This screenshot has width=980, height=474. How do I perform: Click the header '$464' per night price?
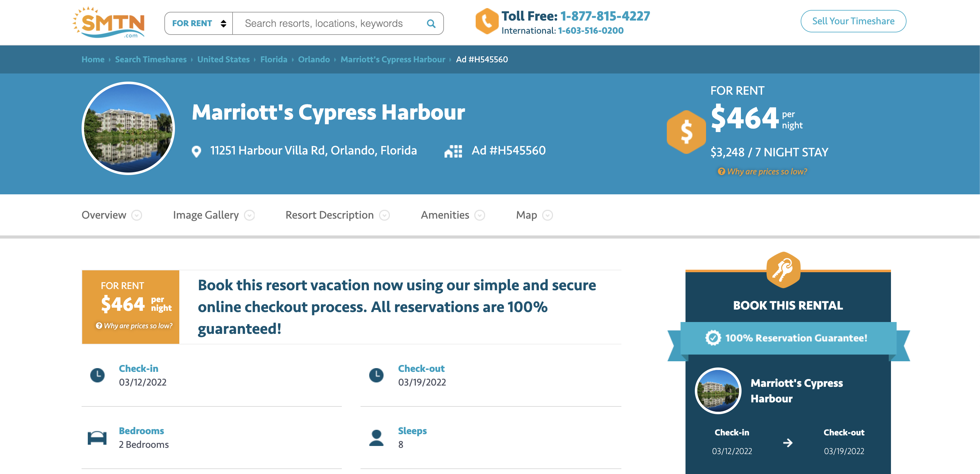[x=745, y=118]
